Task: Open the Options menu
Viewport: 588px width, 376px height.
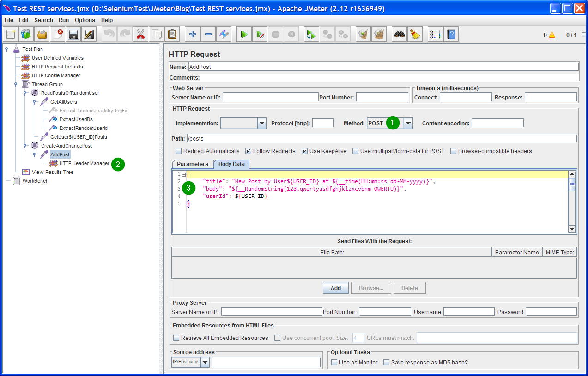Action: [x=85, y=20]
